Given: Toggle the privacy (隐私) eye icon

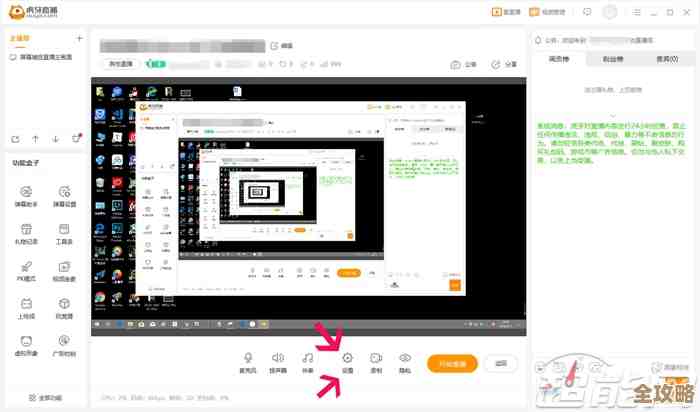Looking at the screenshot, I should click(405, 358).
